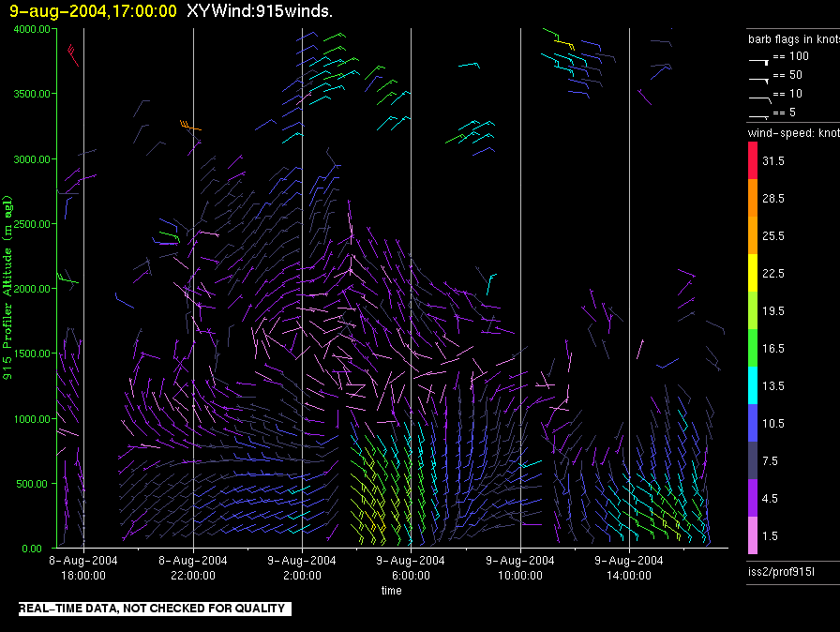Image resolution: width=840 pixels, height=632 pixels.
Task: Click the 0.00 altitude axis label
Action: (x=32, y=549)
